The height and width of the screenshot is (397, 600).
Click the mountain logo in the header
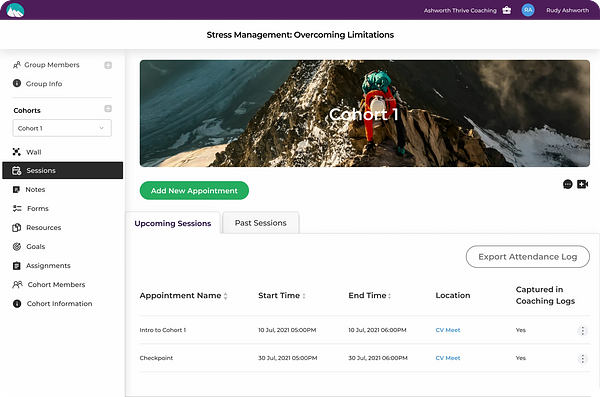(x=15, y=10)
